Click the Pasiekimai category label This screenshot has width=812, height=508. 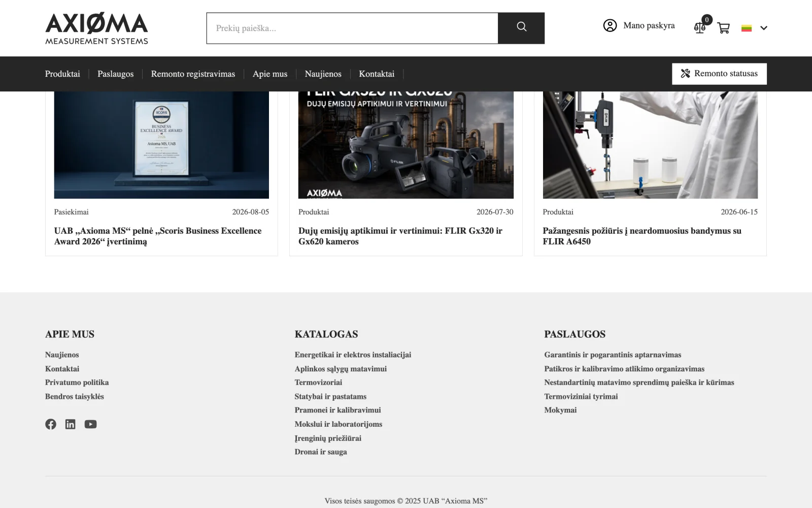(x=72, y=212)
